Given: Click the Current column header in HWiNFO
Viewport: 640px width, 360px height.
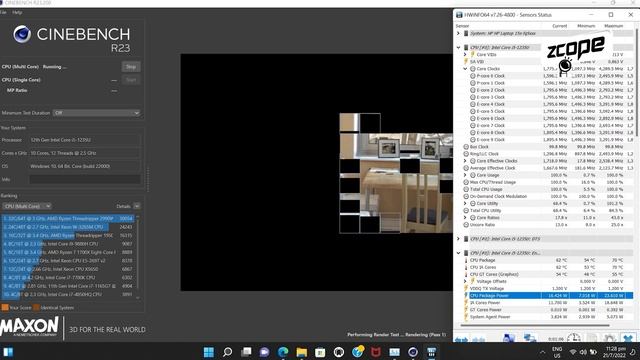Looking at the screenshot, I should [560, 26].
